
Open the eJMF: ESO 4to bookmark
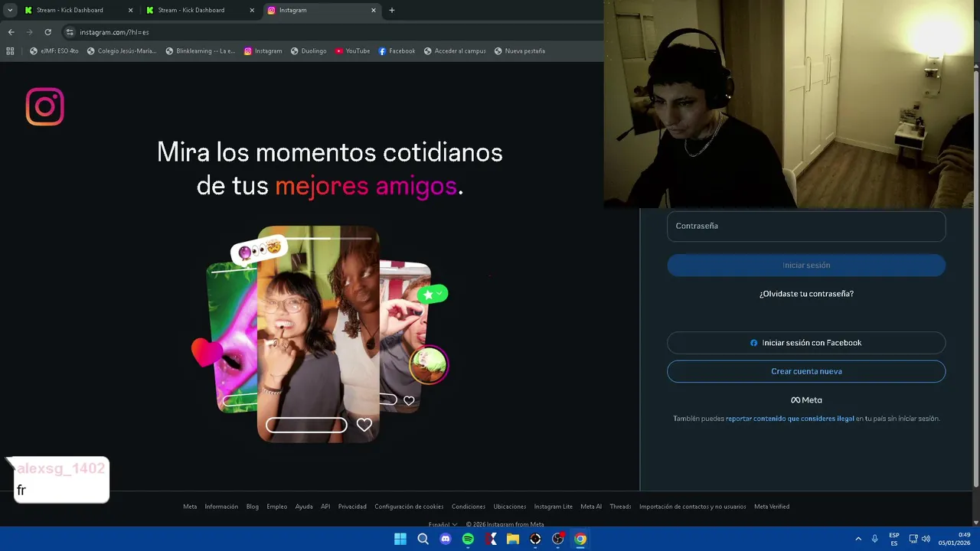(54, 51)
